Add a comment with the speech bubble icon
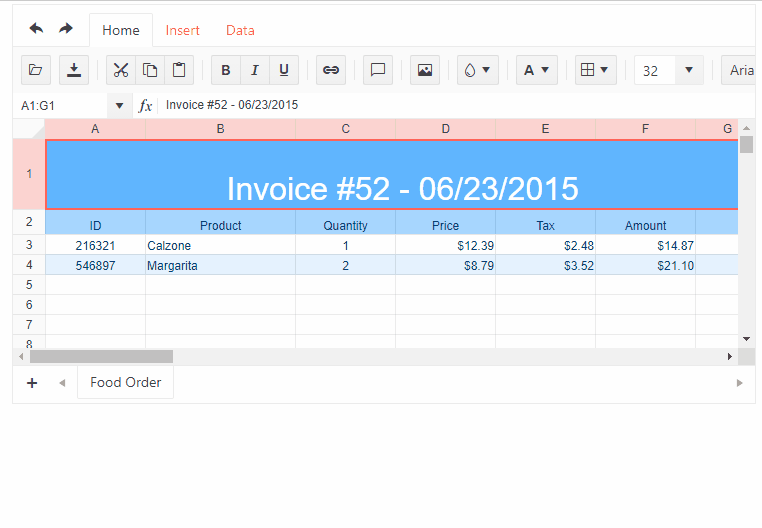The height and width of the screenshot is (528, 762). click(x=379, y=70)
